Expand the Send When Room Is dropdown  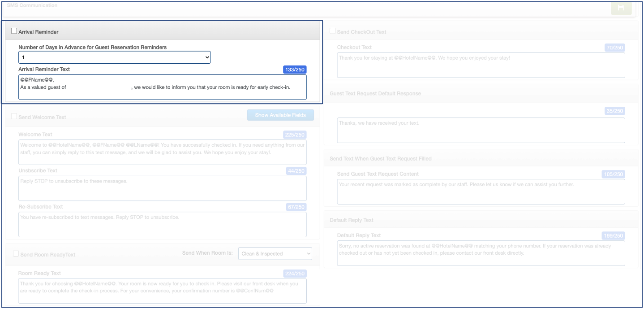coord(275,253)
